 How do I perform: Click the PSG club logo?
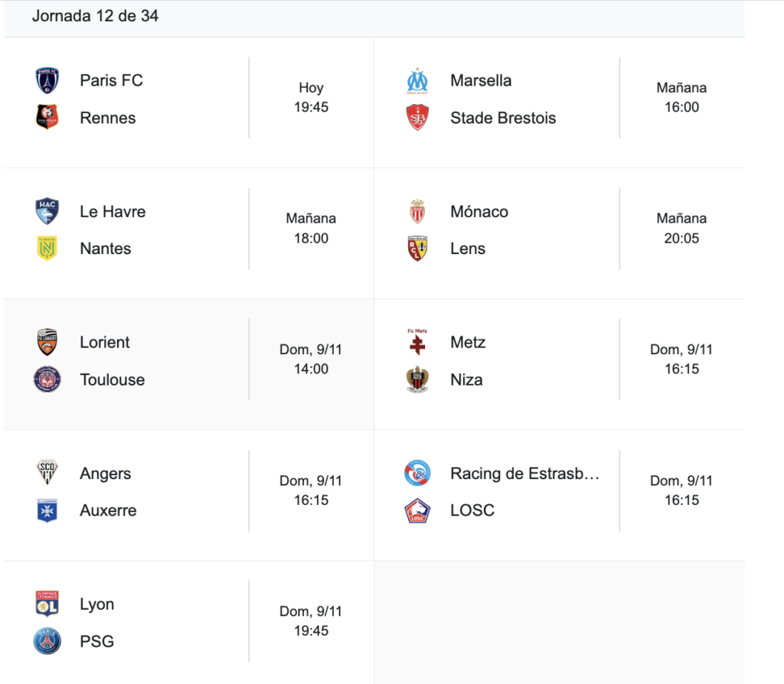click(x=47, y=641)
